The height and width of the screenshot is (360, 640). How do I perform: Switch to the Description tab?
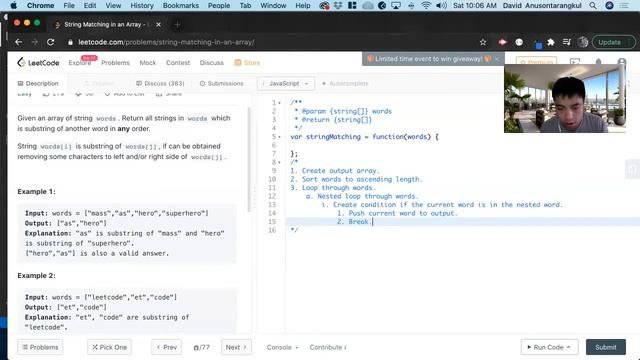click(38, 83)
